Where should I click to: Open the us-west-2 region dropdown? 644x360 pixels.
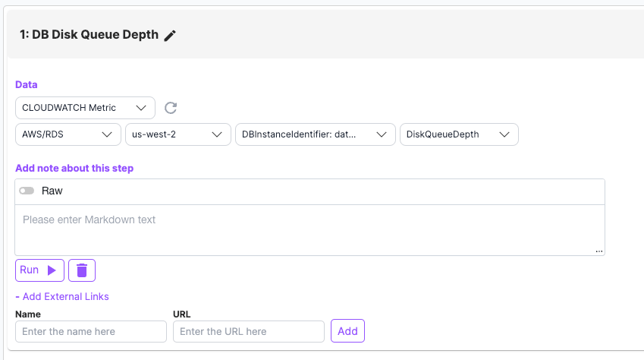pyautogui.click(x=177, y=134)
